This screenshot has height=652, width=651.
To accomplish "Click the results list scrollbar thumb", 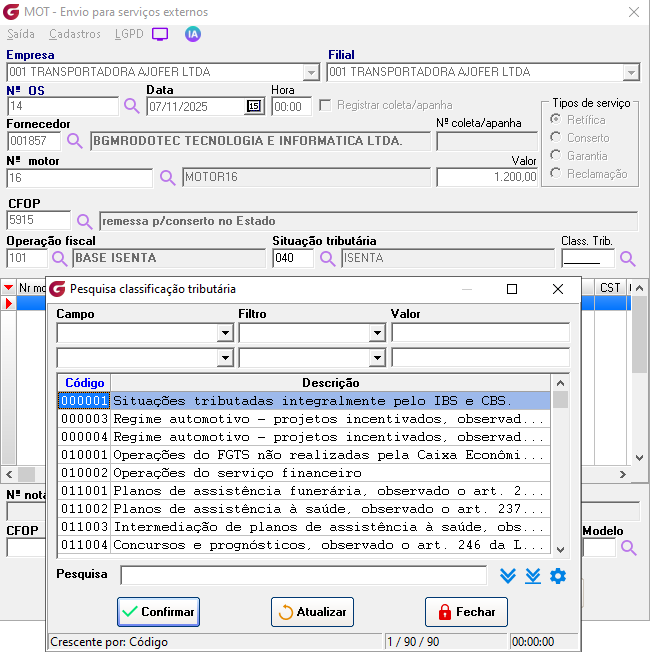I will [x=560, y=400].
